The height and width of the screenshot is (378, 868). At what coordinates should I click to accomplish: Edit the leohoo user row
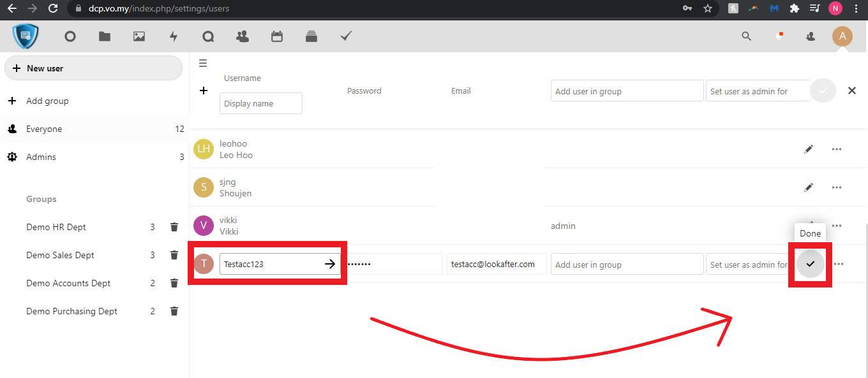tap(809, 149)
